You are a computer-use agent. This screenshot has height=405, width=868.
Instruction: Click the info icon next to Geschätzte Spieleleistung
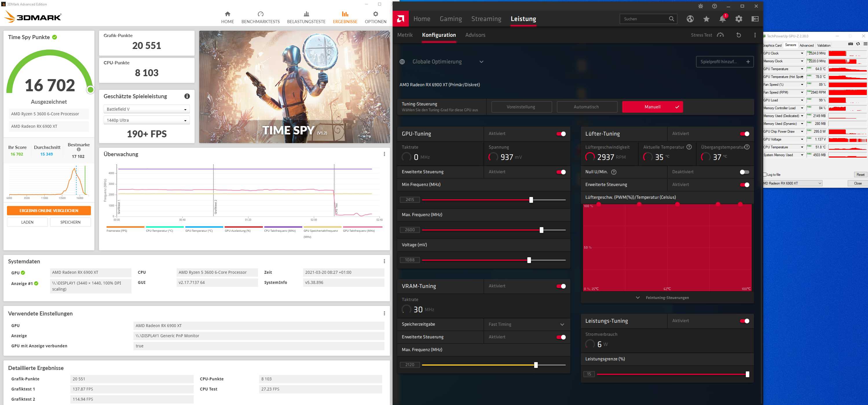tap(187, 96)
